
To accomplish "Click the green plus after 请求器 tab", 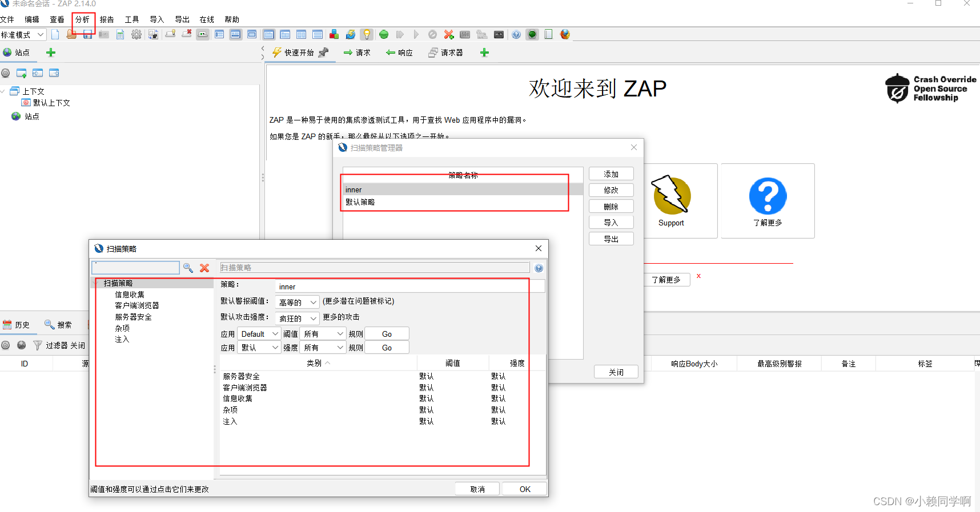I will [x=484, y=53].
